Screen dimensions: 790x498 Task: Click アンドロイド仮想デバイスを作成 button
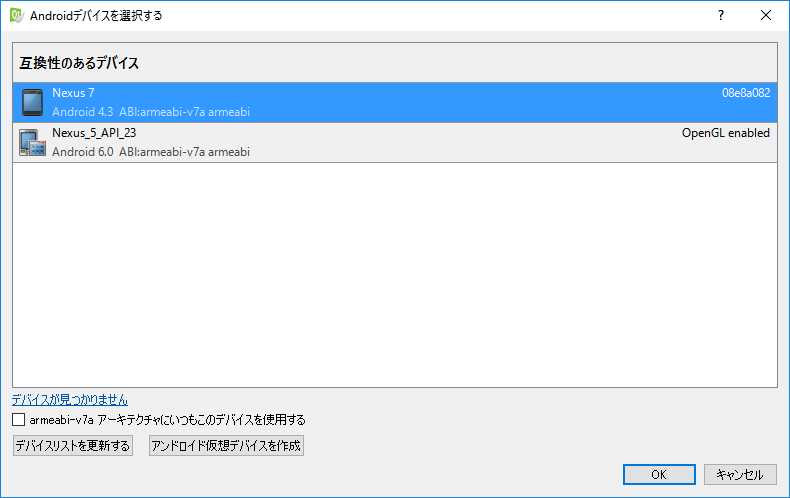226,446
